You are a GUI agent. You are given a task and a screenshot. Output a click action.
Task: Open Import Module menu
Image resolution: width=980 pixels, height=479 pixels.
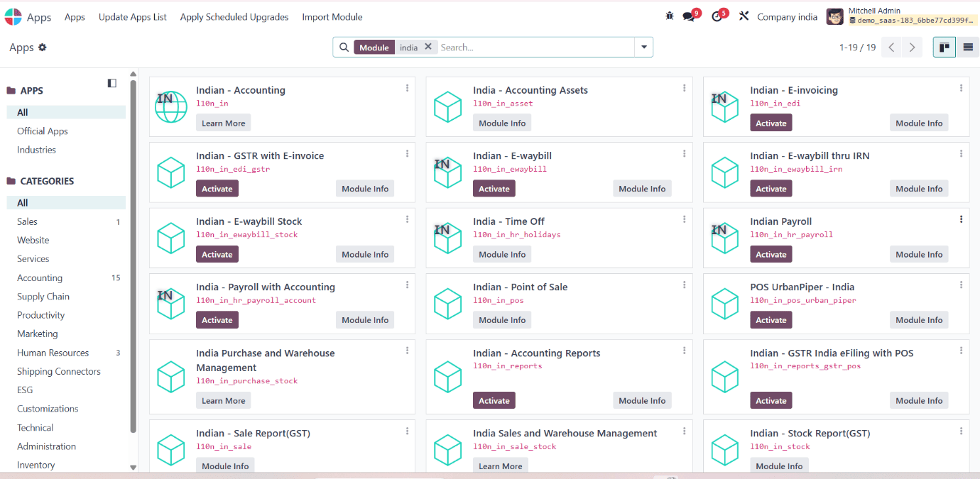pyautogui.click(x=332, y=17)
